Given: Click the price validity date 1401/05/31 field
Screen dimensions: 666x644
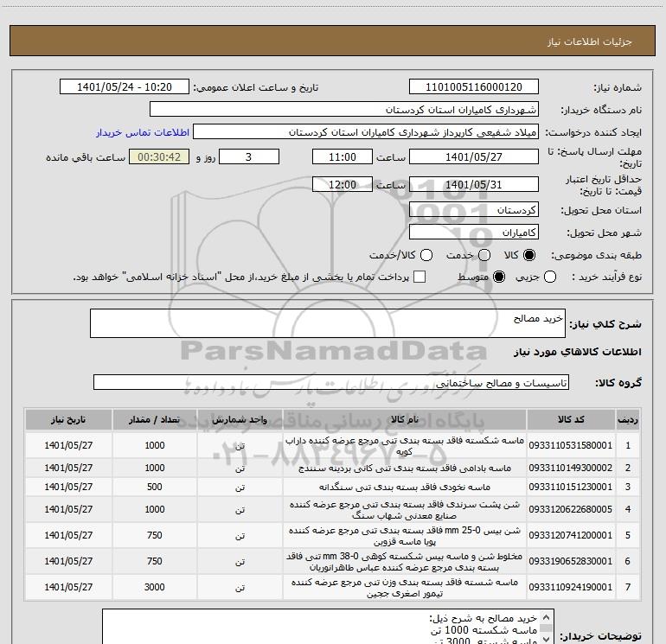Looking at the screenshot, I should point(474,184).
